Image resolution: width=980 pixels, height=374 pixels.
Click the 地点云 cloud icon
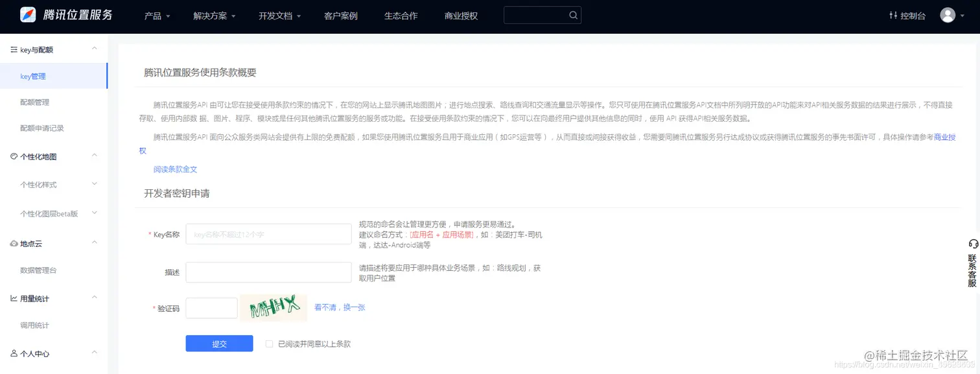14,243
